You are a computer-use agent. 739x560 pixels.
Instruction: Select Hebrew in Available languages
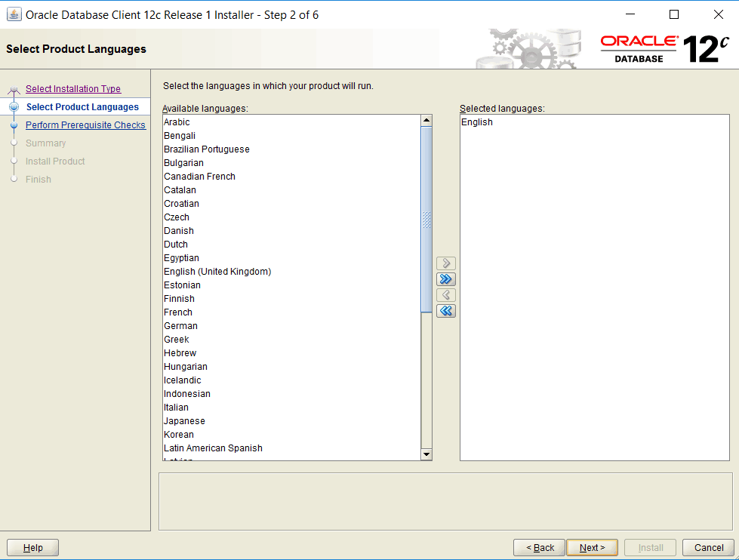coord(291,353)
